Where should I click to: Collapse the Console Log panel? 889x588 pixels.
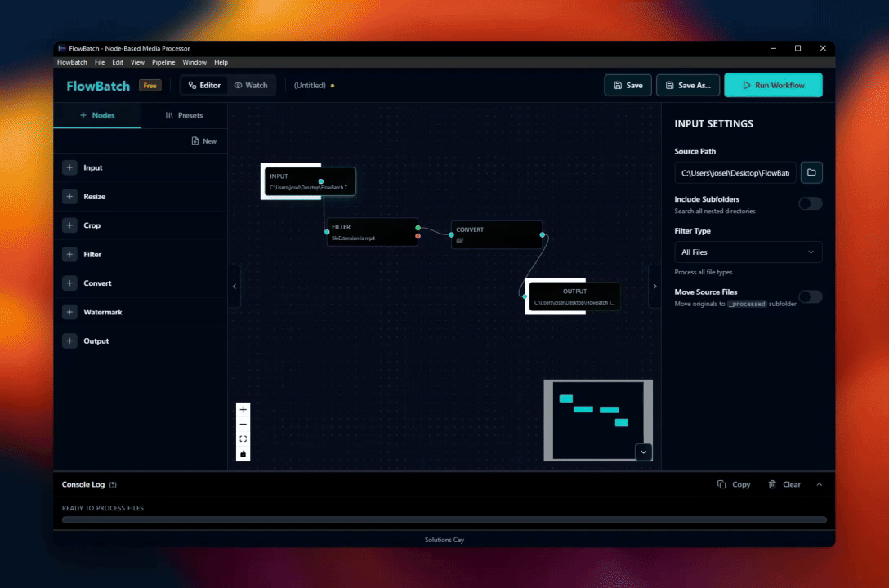(x=820, y=484)
